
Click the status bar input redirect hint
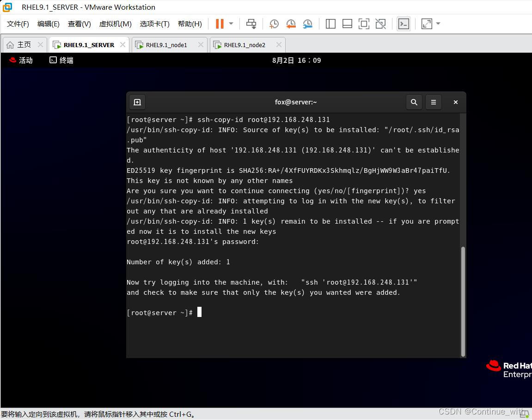coord(98,414)
